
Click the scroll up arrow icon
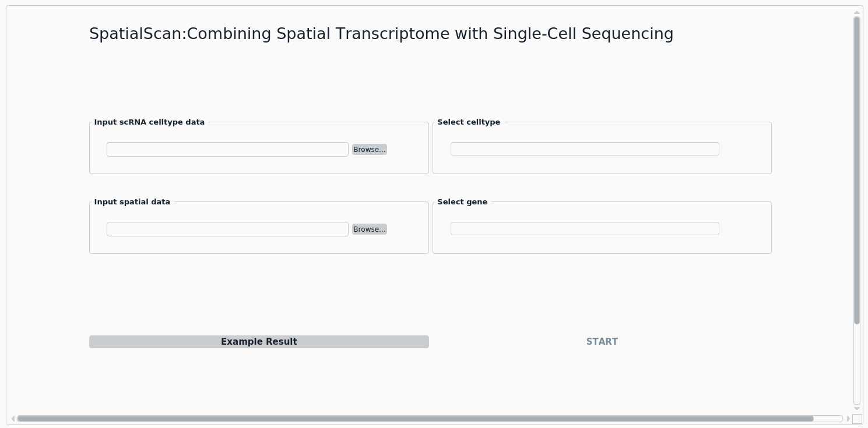coord(857,12)
